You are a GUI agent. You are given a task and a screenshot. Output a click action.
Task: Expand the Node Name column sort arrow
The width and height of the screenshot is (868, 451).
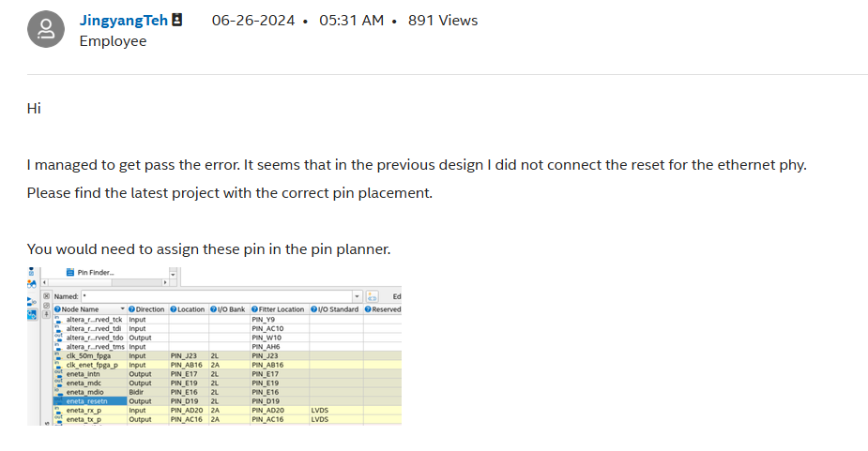pyautogui.click(x=120, y=309)
